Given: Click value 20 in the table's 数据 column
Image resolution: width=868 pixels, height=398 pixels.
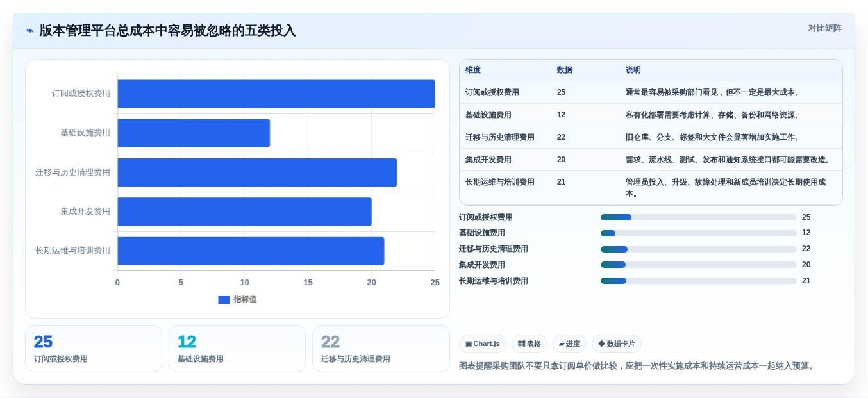Looking at the screenshot, I should [x=562, y=160].
